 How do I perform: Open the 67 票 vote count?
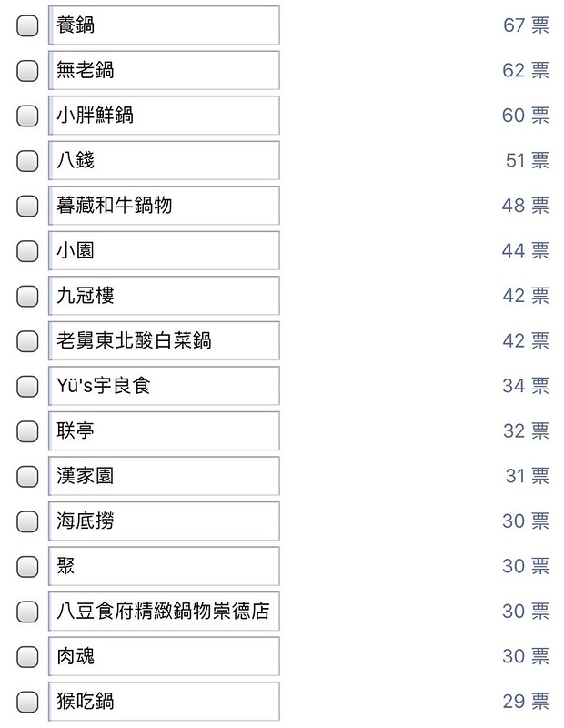tap(526, 25)
